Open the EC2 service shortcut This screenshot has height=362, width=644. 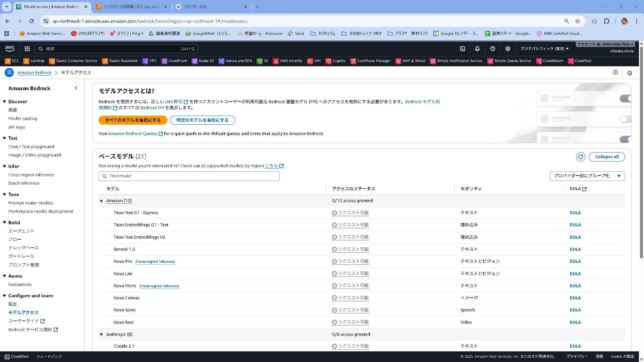pos(12,61)
